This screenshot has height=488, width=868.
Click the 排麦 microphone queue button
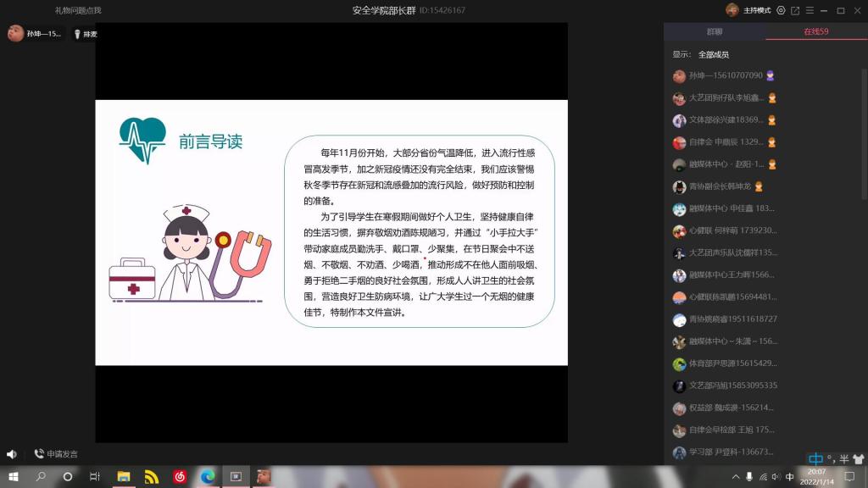pyautogui.click(x=86, y=34)
